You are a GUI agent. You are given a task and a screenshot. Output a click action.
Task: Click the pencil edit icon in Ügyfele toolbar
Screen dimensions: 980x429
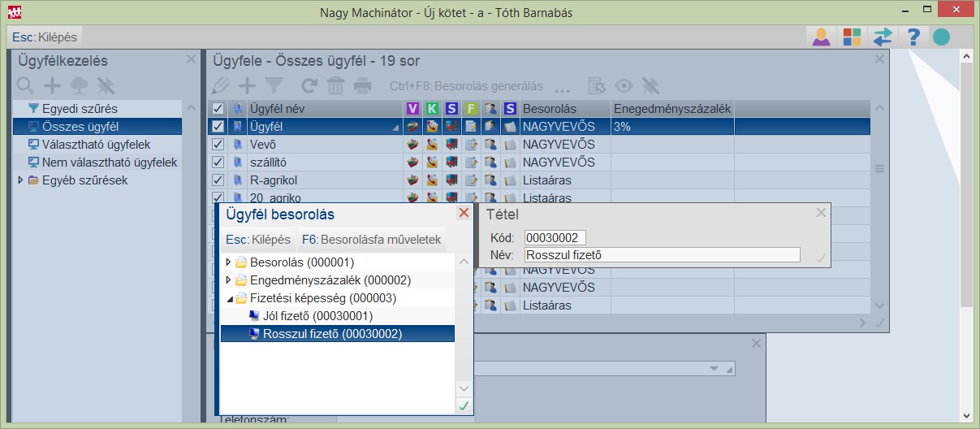220,85
